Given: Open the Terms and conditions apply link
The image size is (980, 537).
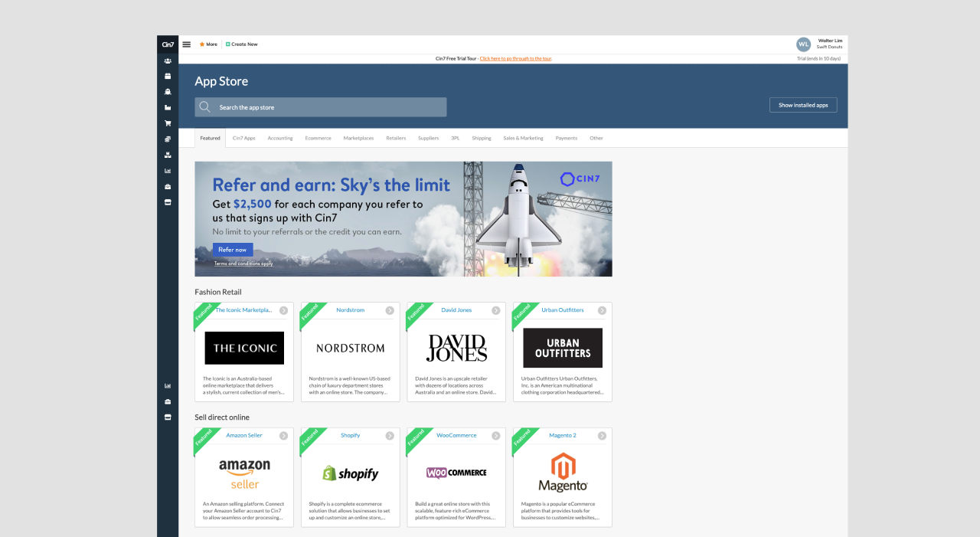Looking at the screenshot, I should click(x=243, y=264).
